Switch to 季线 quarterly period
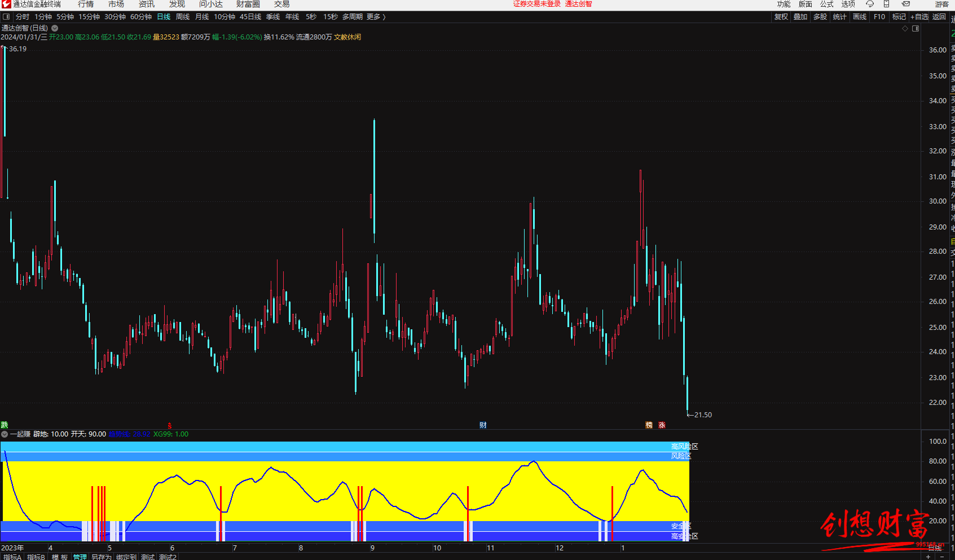955x560 pixels. (x=273, y=17)
